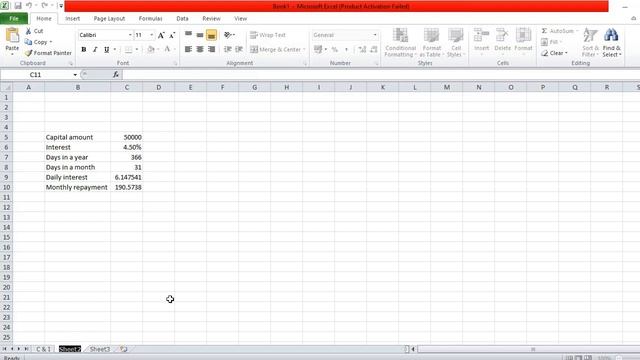
Task: Switch to the View tab
Action: pyautogui.click(x=240, y=18)
